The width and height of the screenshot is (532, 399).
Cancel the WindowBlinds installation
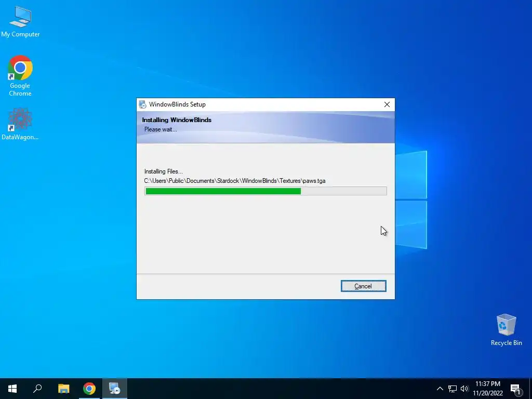pos(363,286)
